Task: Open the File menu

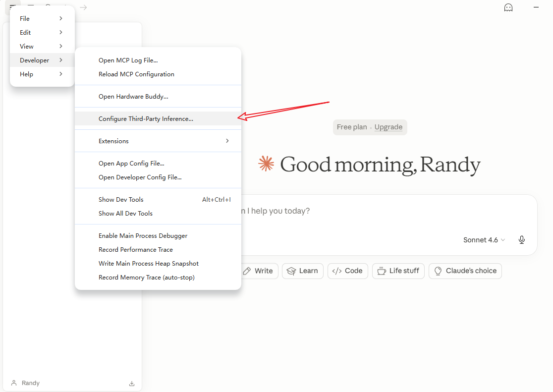Action: (x=42, y=18)
